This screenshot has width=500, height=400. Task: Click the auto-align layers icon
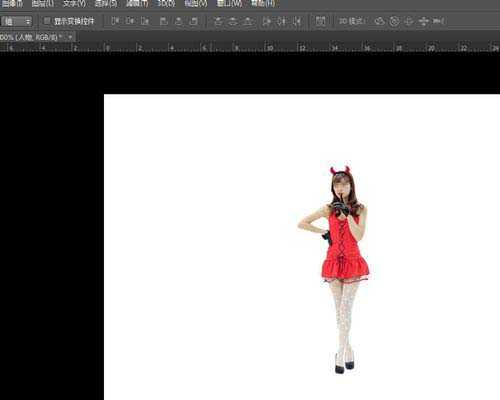[x=320, y=21]
